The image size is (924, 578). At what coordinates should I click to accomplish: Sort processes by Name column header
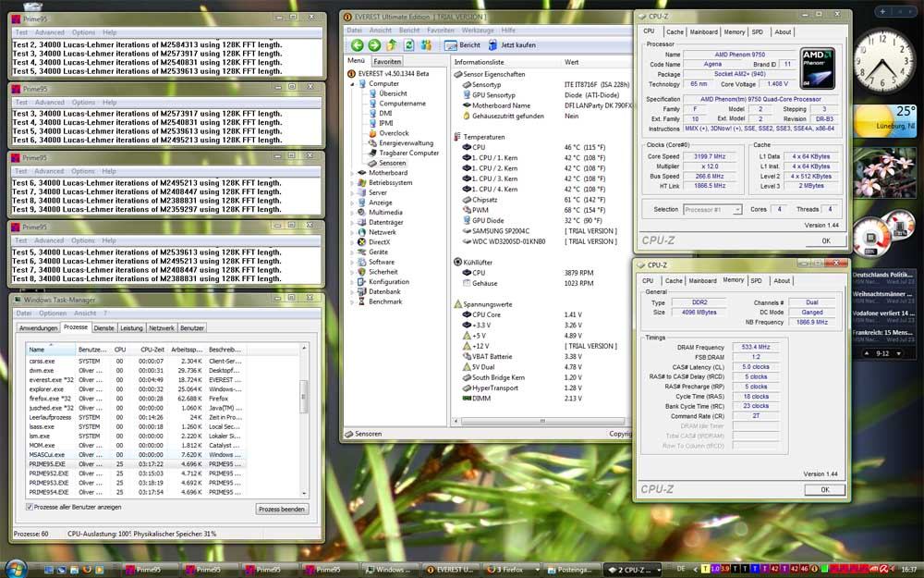51,350
